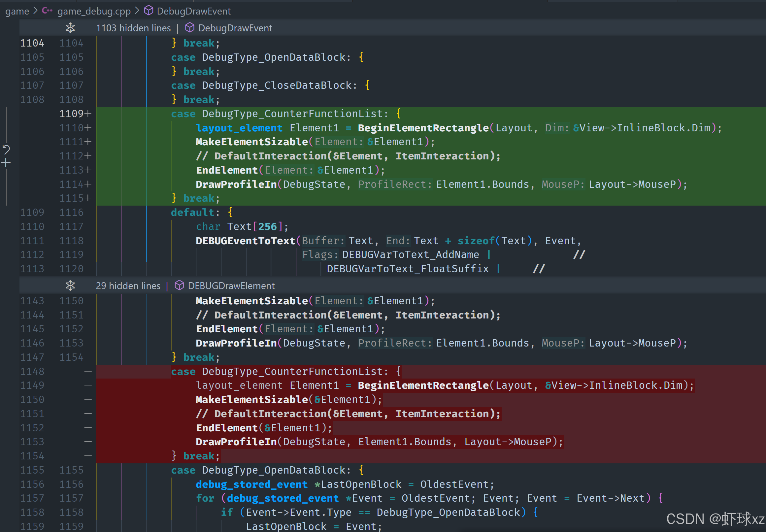Image resolution: width=766 pixels, height=532 pixels.
Task: Click the cube icon in the DebugDrawEvent hidden-lines bar
Action: click(x=190, y=28)
